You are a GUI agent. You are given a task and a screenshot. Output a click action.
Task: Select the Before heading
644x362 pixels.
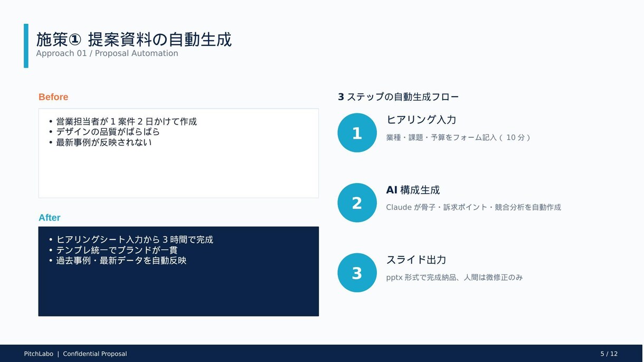tap(53, 97)
